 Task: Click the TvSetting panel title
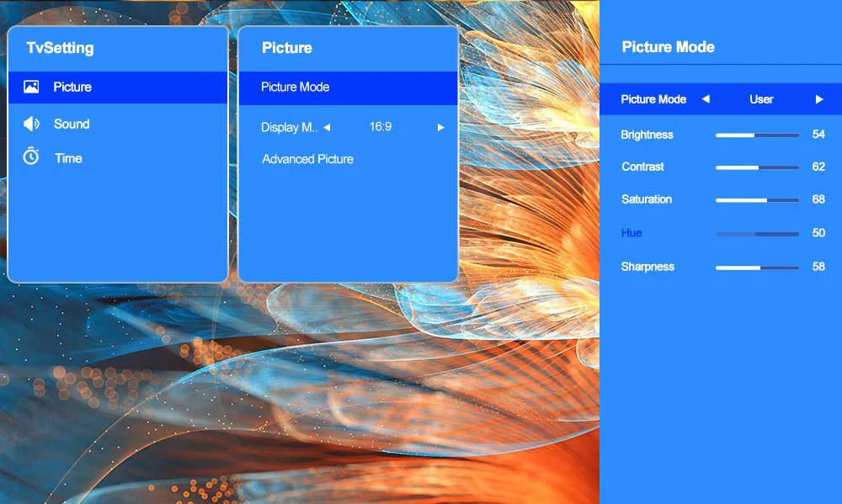60,48
